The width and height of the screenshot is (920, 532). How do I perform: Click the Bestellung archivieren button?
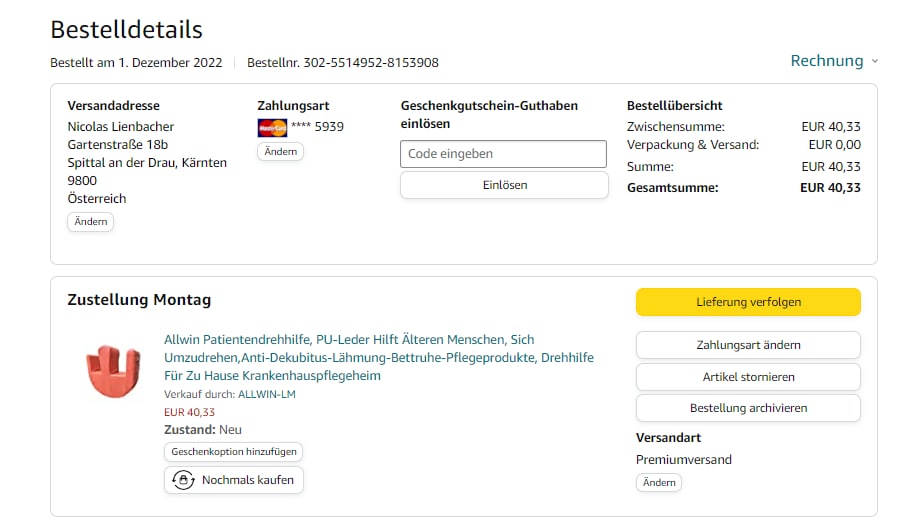coord(748,408)
